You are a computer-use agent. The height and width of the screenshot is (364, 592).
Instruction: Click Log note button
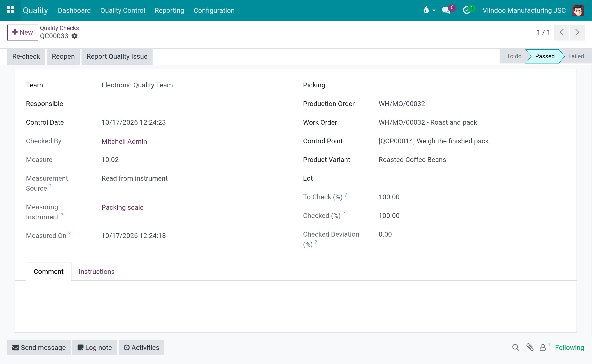95,347
